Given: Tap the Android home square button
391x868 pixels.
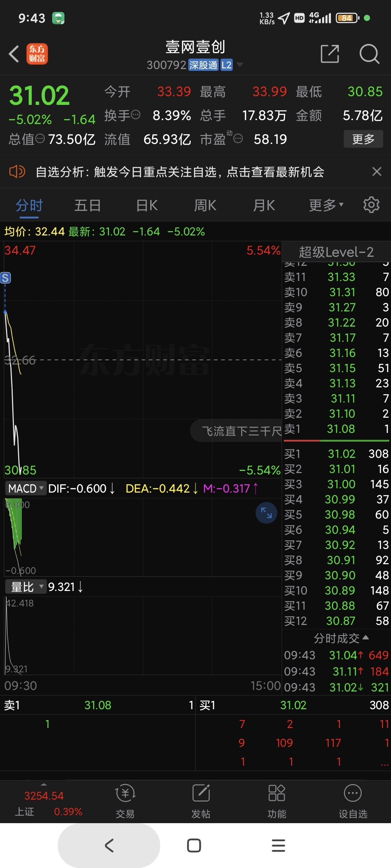Looking at the screenshot, I should pos(194,846).
